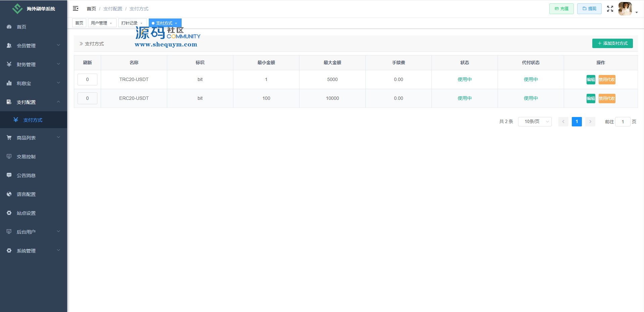Click the 利息宝 bar chart icon

coord(9,83)
